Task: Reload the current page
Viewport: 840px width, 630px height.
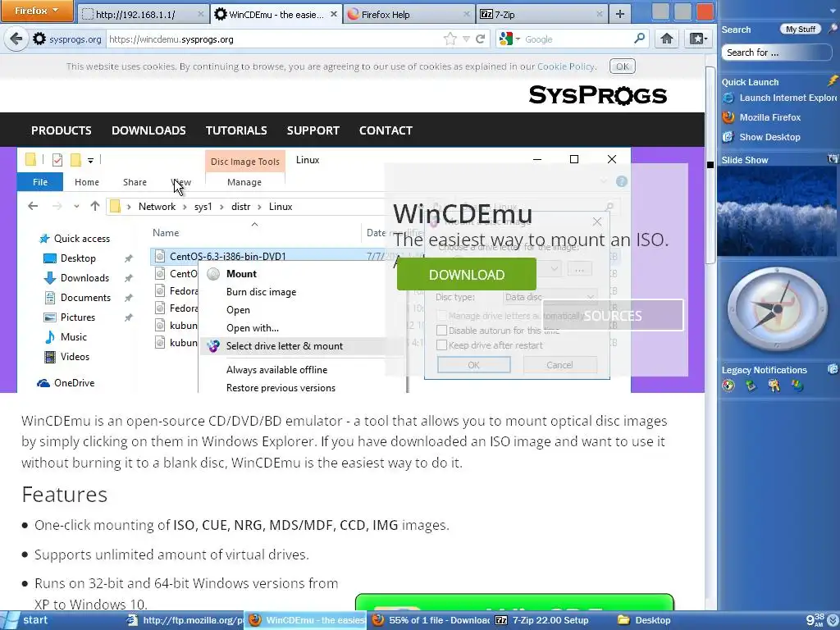Action: click(x=481, y=39)
